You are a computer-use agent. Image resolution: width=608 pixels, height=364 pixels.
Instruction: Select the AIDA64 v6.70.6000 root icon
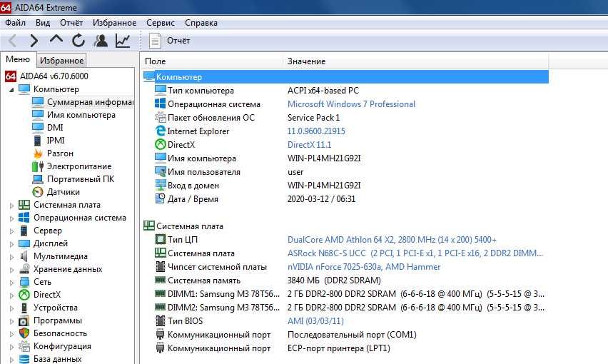(11, 76)
